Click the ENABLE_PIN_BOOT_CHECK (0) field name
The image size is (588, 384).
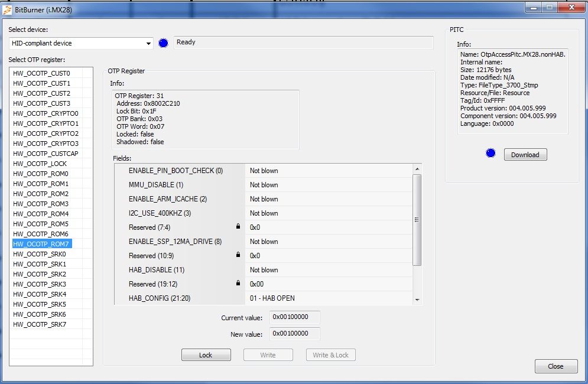[176, 171]
